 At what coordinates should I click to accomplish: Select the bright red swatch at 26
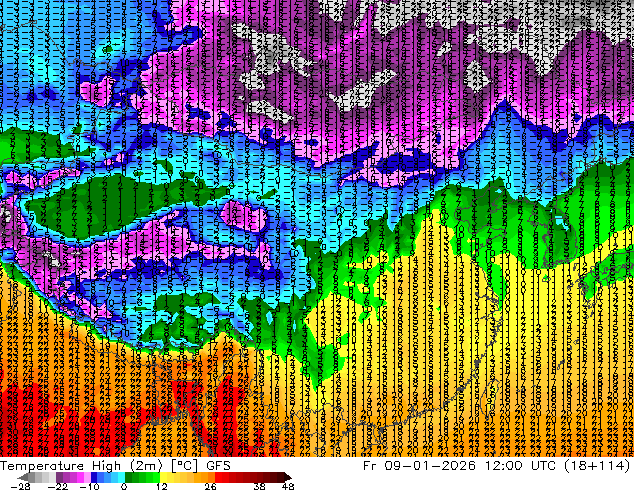(218, 477)
